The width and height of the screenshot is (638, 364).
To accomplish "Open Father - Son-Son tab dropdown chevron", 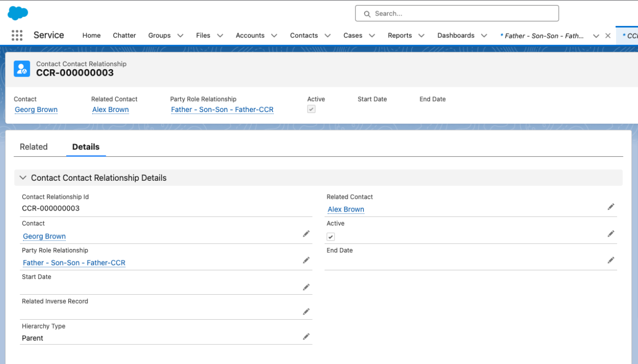I will (x=596, y=36).
